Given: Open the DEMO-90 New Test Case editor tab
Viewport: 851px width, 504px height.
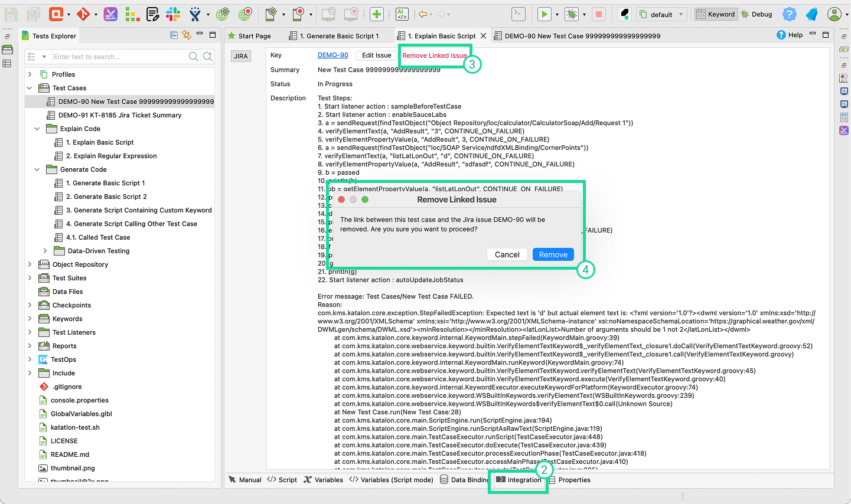Looking at the screenshot, I should (577, 36).
